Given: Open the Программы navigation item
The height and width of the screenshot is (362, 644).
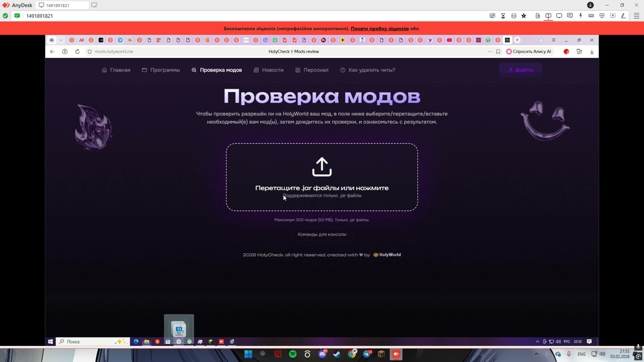Looking at the screenshot, I should coord(161,70).
